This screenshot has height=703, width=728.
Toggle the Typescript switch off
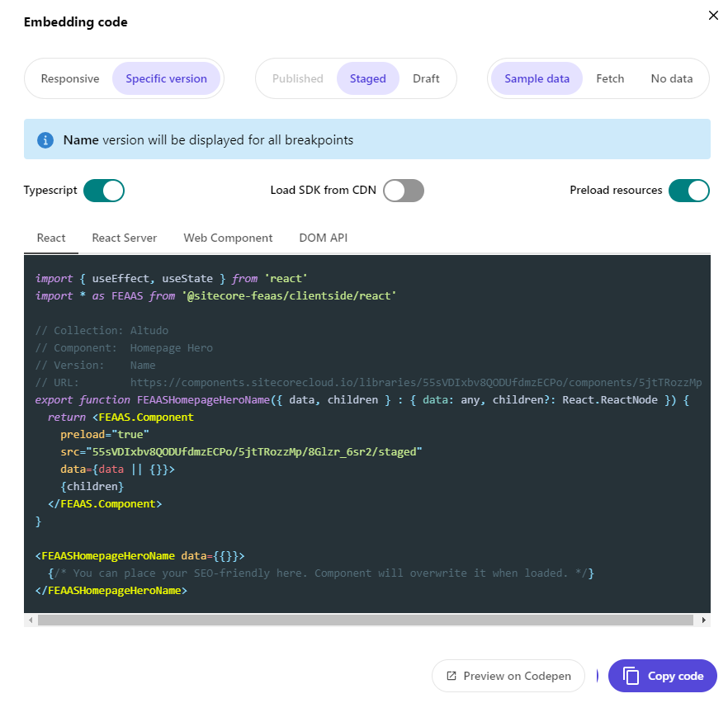pos(104,191)
